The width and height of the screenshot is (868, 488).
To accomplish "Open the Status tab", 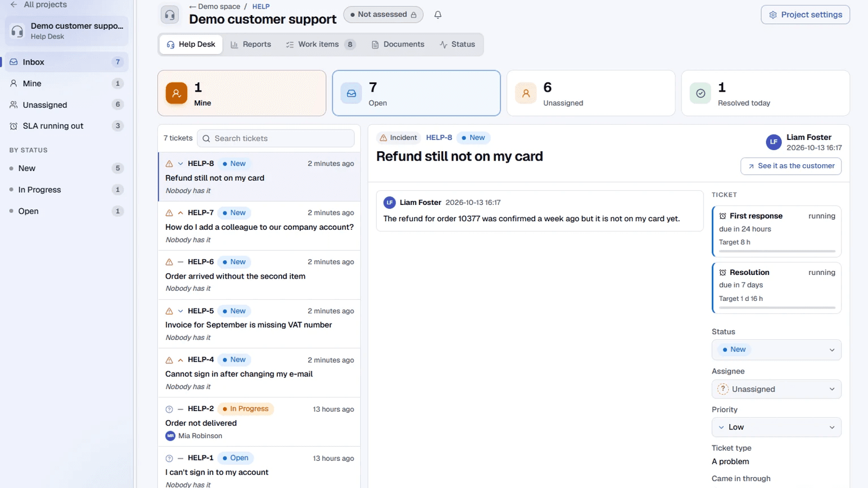I will click(x=457, y=44).
